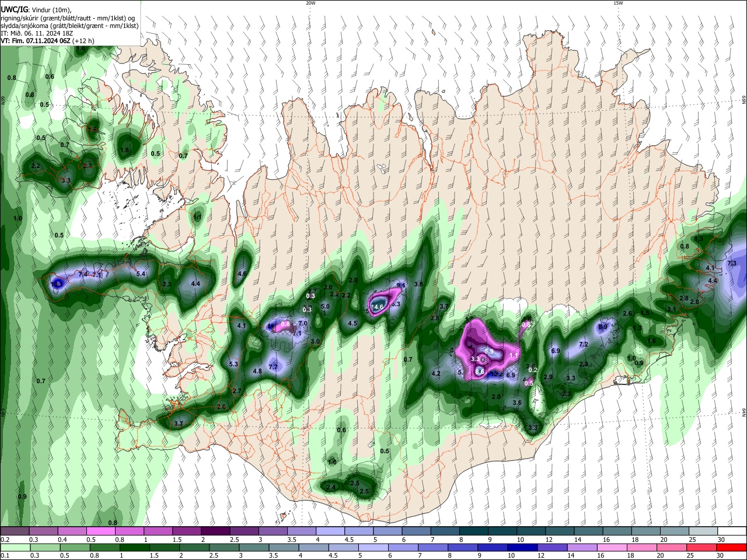747x560 pixels.
Task: Click the 5.3 precipitation value
Action: [x=233, y=364]
